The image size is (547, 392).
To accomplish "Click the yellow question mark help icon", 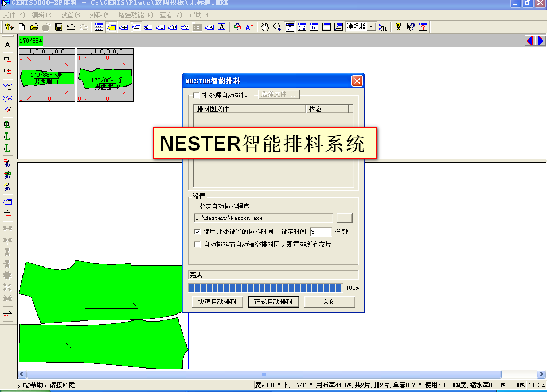I will [398, 27].
